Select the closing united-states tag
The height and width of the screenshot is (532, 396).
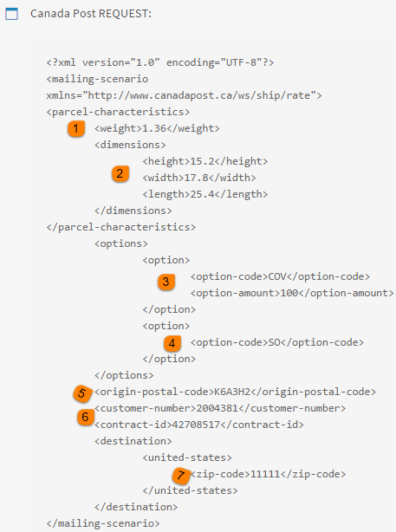(191, 490)
